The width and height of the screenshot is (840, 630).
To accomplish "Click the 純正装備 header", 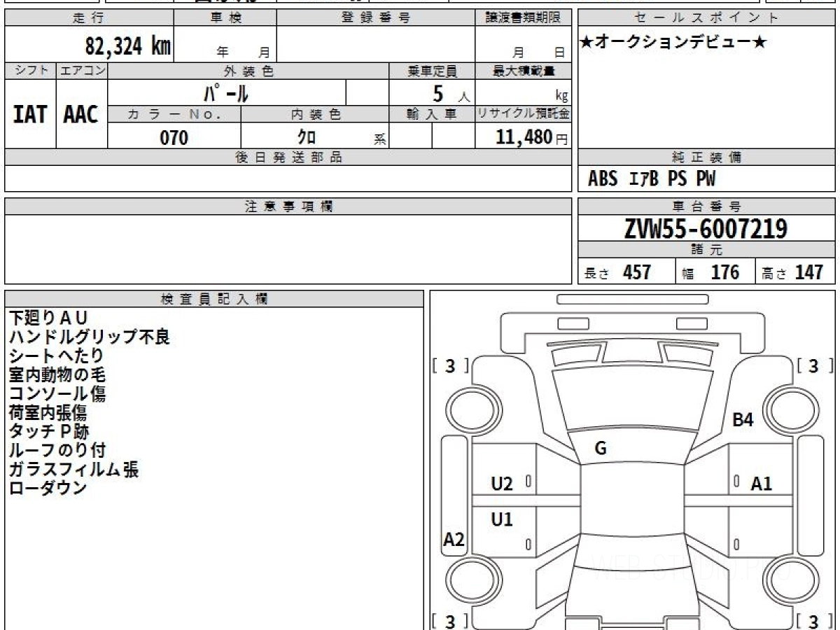I will click(x=706, y=157).
